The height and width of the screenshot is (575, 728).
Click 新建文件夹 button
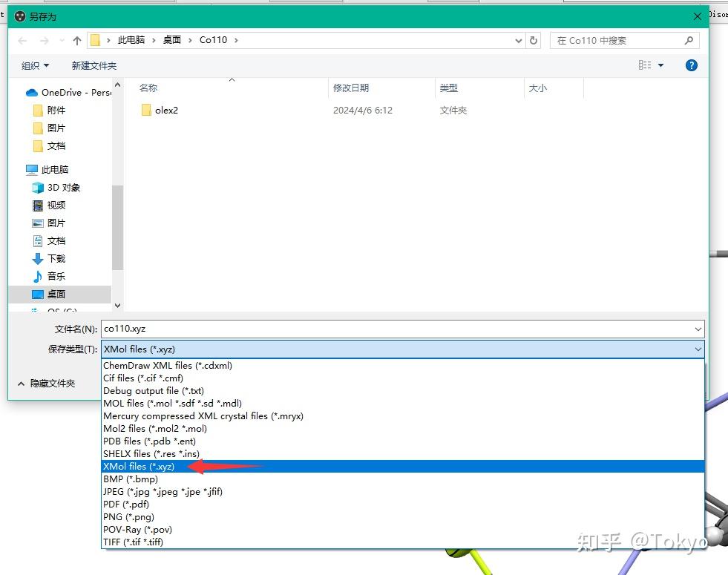click(94, 65)
